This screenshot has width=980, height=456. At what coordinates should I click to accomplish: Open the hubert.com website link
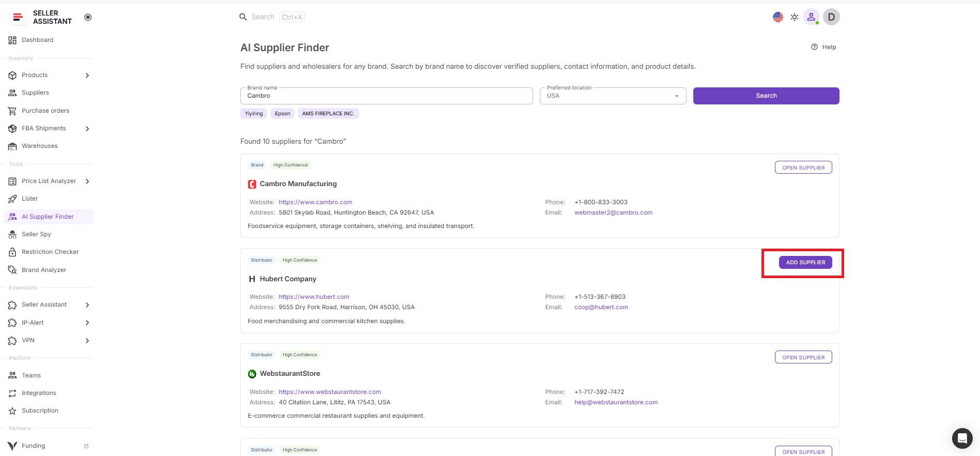click(x=314, y=297)
